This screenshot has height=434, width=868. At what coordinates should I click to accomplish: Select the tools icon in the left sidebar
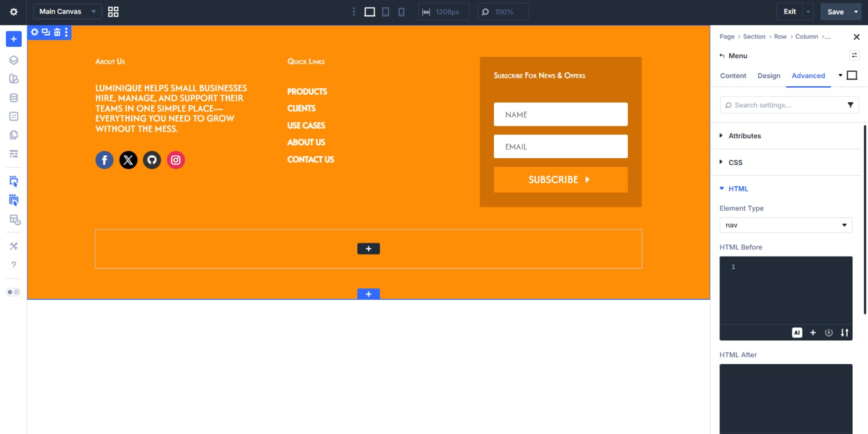pyautogui.click(x=14, y=246)
